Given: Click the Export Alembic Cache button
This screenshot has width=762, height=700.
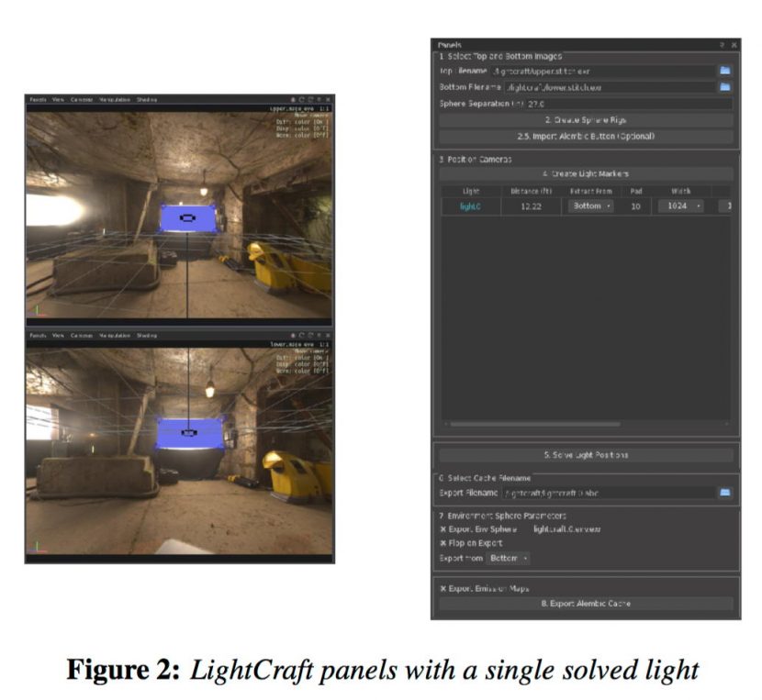Looking at the screenshot, I should (587, 604).
